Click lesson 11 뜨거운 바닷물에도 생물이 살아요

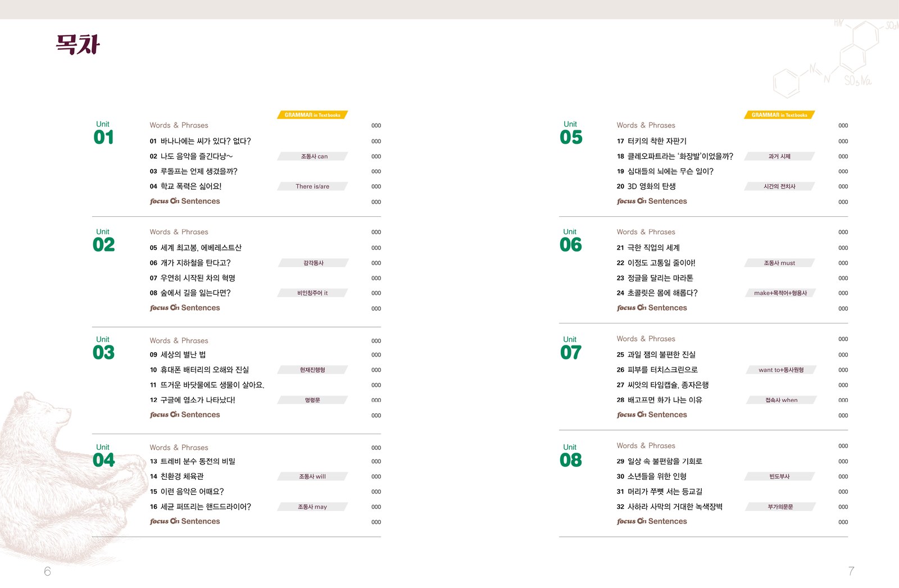coord(207,385)
